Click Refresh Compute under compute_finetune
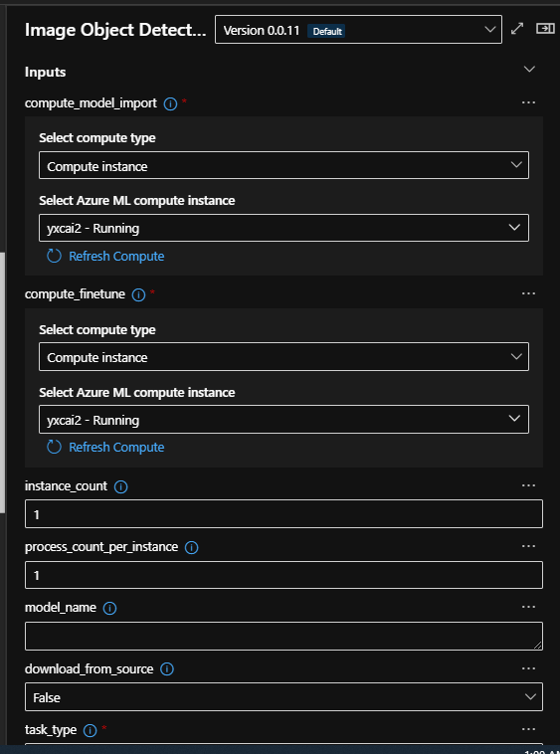This screenshot has height=754, width=560. (x=105, y=448)
